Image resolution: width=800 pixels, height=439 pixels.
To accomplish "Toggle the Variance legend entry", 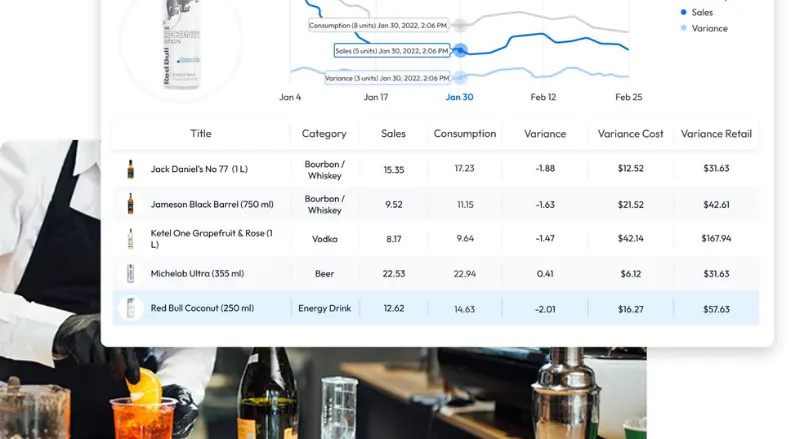I will pos(704,29).
